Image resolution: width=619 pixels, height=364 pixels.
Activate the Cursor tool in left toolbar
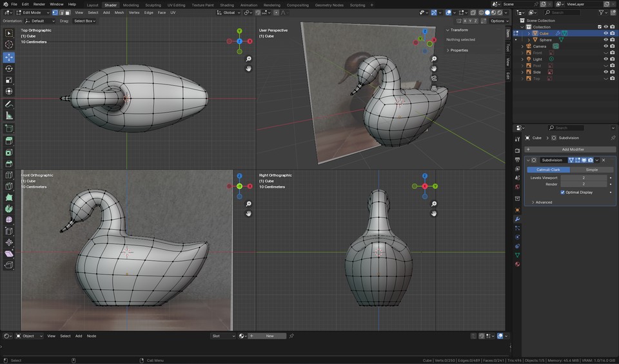[x=9, y=44]
